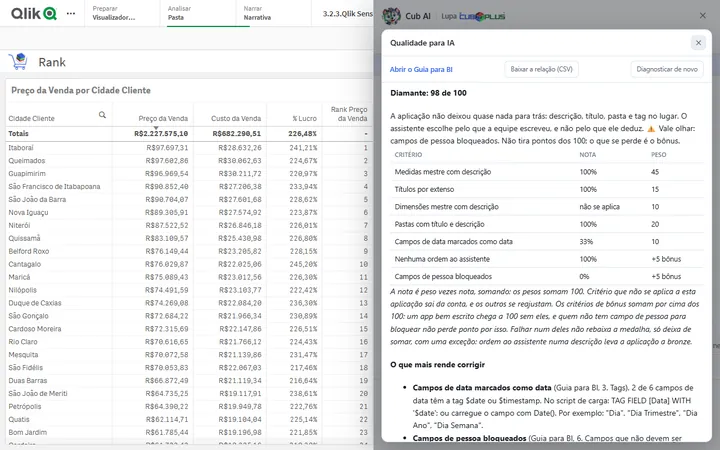
Task: Click the search icon in Cidade Cliente header
Action: coord(102,115)
